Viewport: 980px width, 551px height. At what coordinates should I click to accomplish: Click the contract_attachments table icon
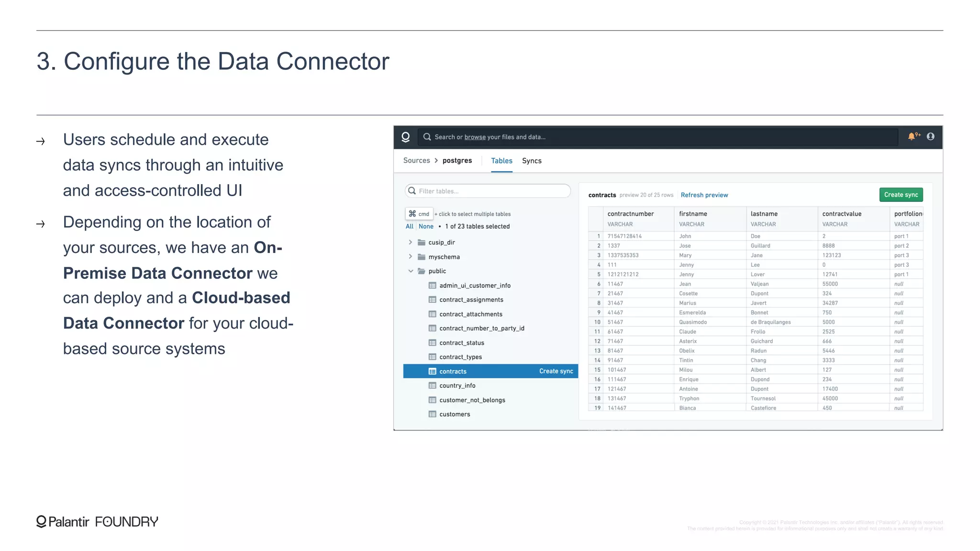click(x=432, y=314)
